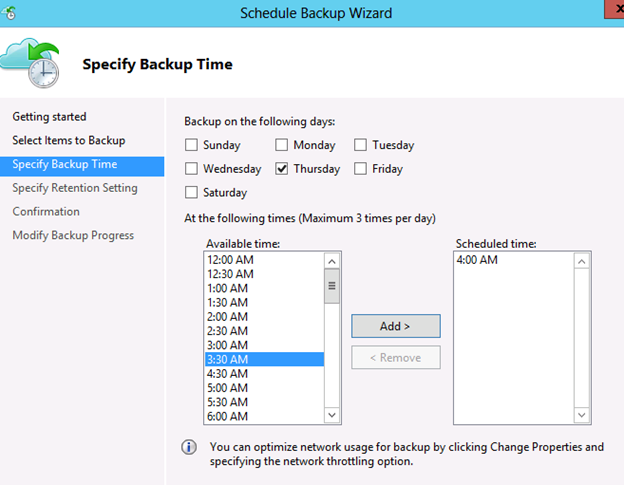
Task: Click the cloud backup clock header icon
Action: point(30,63)
